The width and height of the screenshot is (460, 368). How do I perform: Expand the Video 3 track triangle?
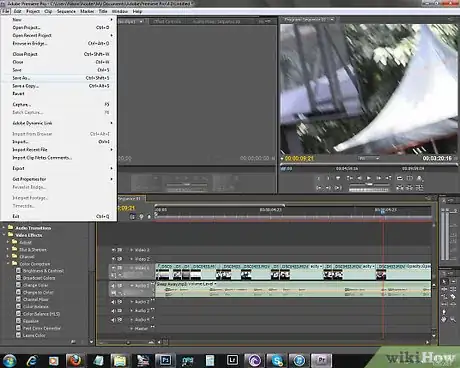coord(132,250)
